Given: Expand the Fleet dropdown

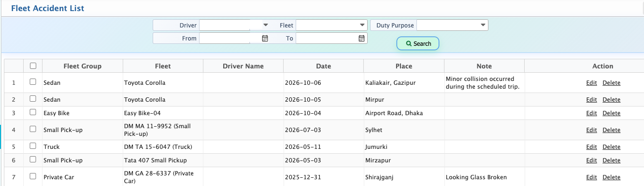Looking at the screenshot, I should click(x=362, y=25).
